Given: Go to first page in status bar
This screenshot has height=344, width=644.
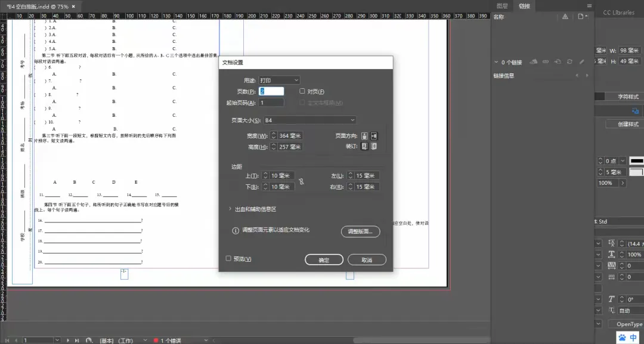Looking at the screenshot, I should tap(7, 340).
